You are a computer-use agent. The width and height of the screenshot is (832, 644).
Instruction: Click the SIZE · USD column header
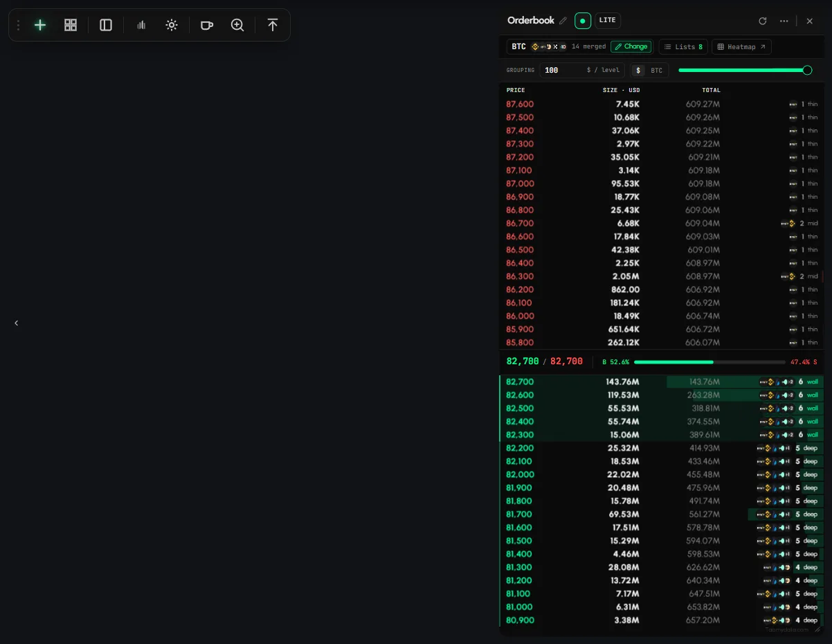tap(621, 90)
